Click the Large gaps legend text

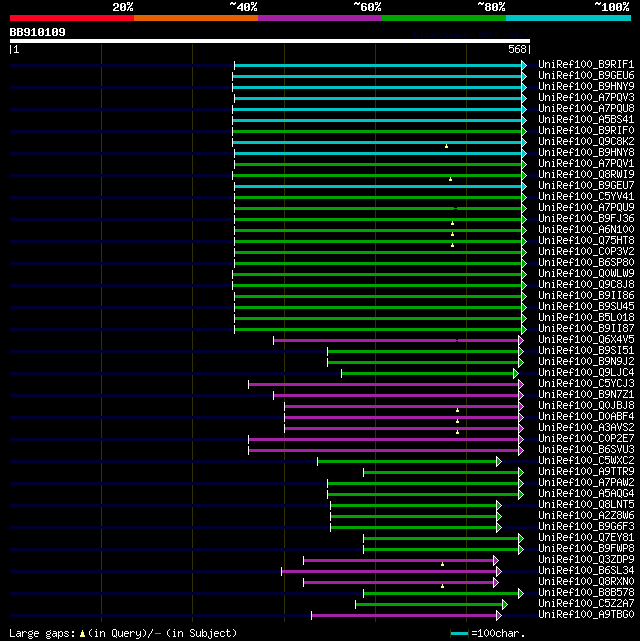[123, 633]
